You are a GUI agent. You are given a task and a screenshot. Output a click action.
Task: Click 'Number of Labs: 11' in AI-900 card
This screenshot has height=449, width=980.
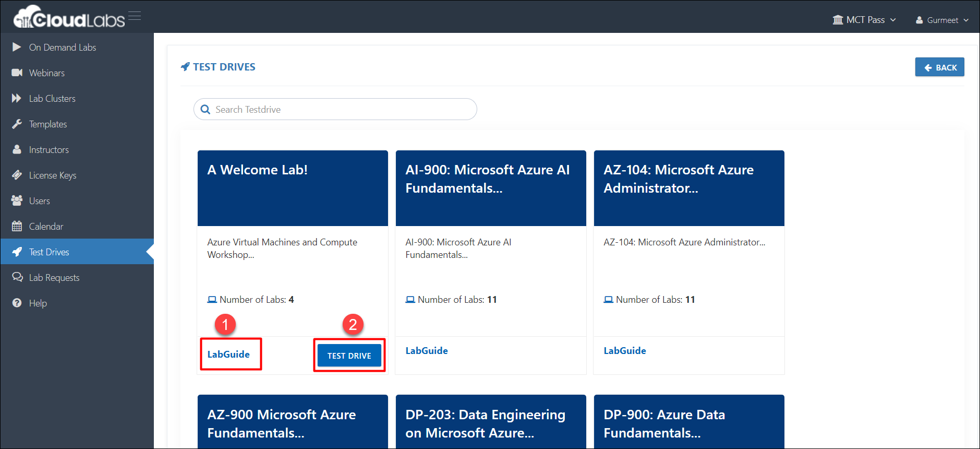click(457, 300)
